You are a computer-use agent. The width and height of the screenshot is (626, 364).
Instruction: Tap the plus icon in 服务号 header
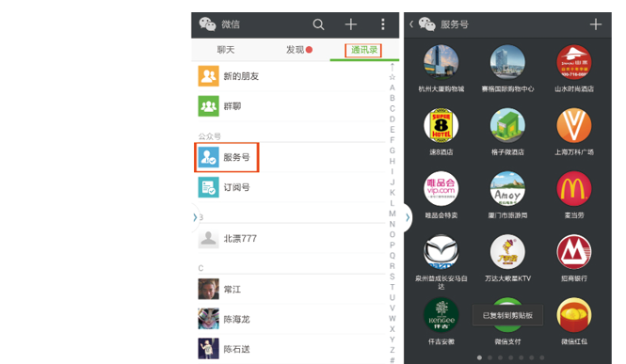click(x=595, y=24)
